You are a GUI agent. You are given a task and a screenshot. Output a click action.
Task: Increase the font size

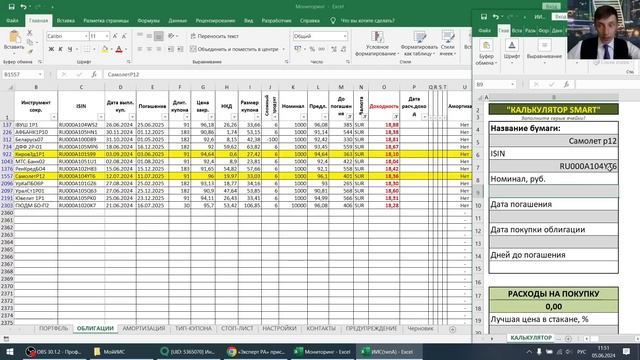pos(115,36)
